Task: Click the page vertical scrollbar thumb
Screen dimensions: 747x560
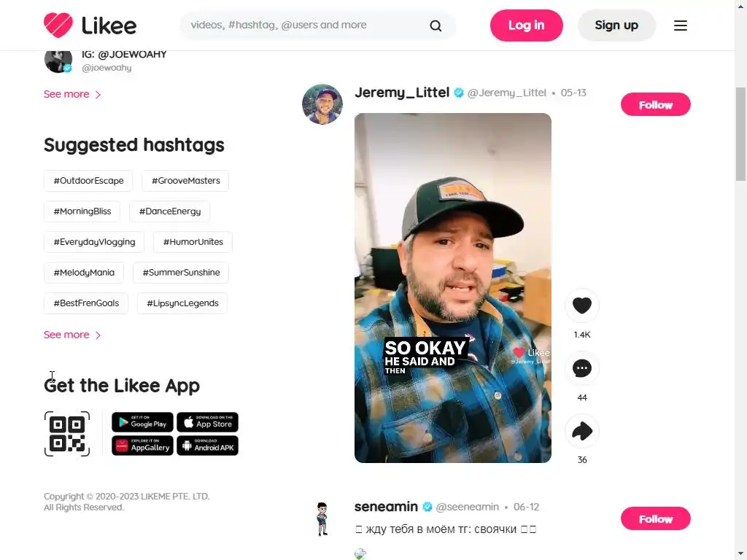Action: click(740, 134)
